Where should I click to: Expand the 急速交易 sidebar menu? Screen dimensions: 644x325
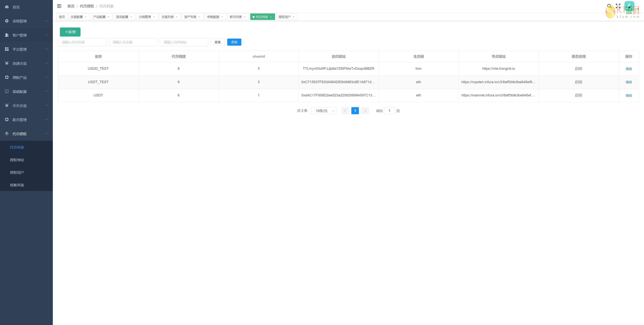(26, 64)
